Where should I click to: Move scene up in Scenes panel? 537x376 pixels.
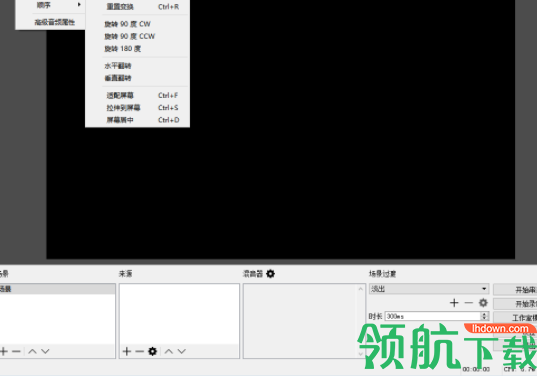tap(32, 351)
